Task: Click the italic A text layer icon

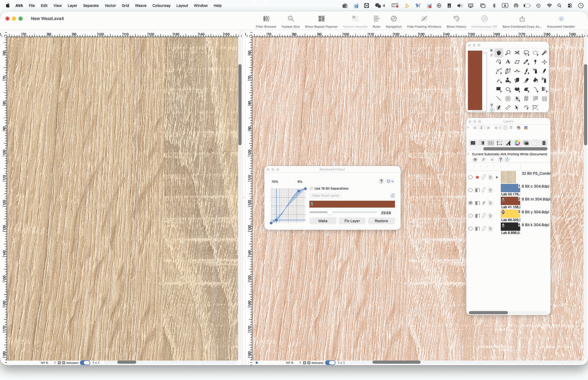Action: click(508, 143)
